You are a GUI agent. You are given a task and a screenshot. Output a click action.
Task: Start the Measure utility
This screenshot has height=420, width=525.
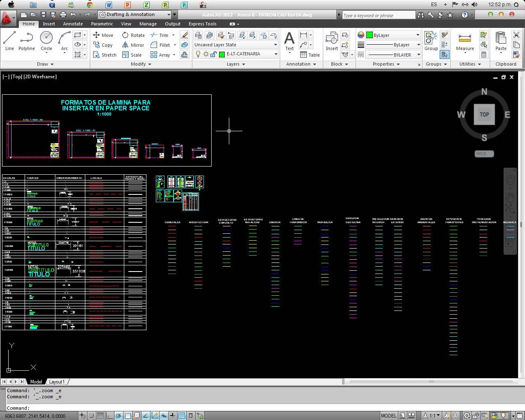click(x=465, y=42)
